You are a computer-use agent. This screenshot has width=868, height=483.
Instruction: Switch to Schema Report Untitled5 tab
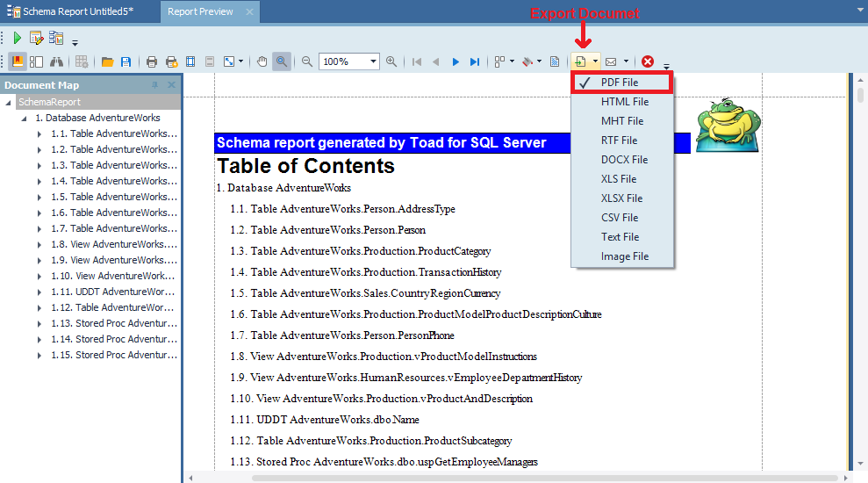pos(77,12)
